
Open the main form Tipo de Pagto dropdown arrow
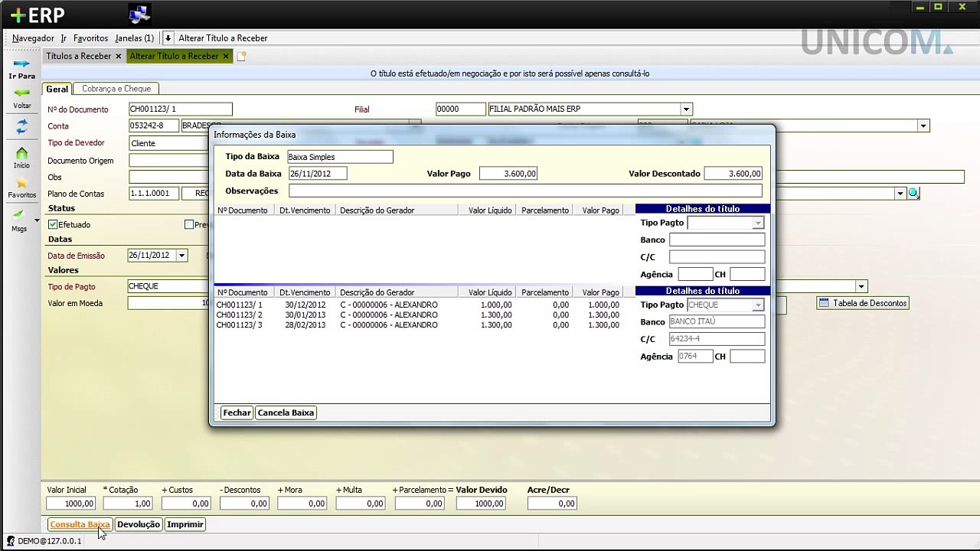coord(861,286)
